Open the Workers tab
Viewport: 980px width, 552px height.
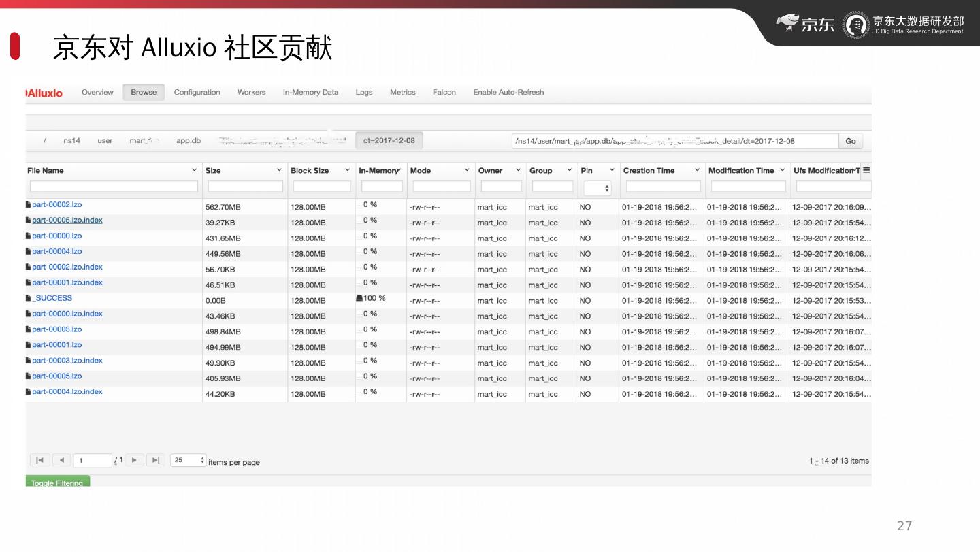251,93
